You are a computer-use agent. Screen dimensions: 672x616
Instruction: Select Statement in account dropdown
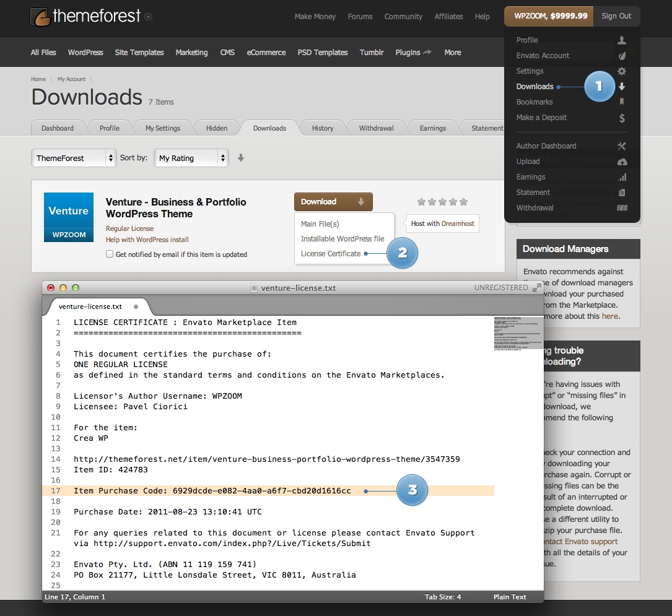[x=533, y=193]
